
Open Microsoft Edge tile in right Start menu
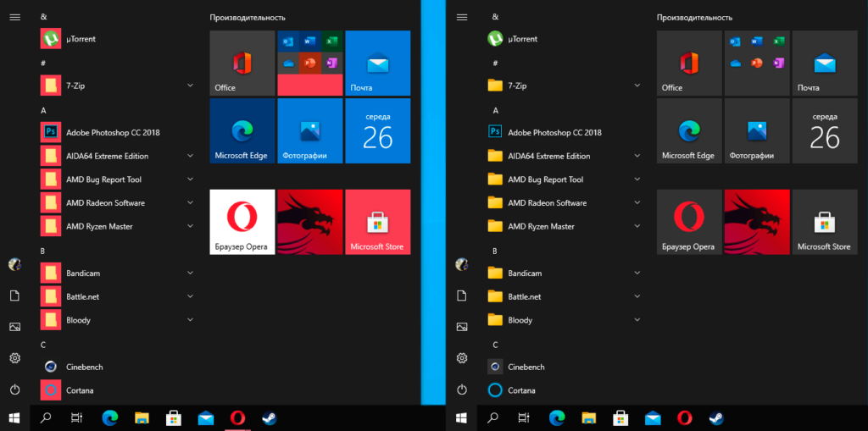pyautogui.click(x=689, y=131)
